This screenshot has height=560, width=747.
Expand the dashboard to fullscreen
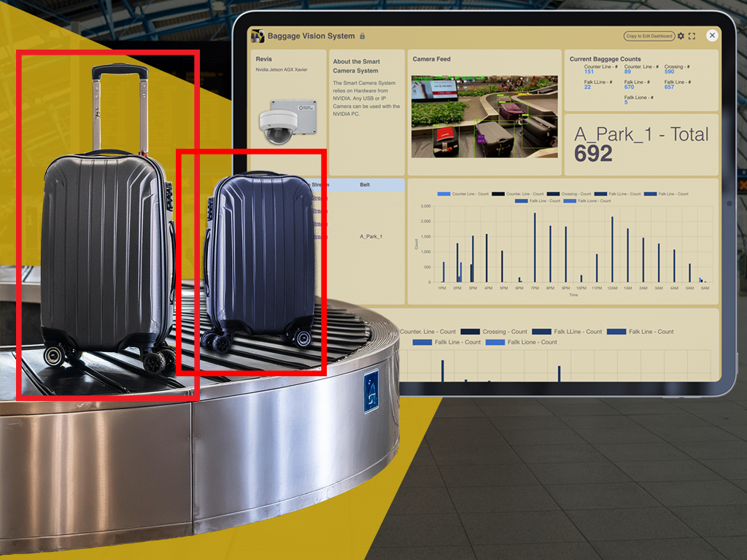(692, 36)
